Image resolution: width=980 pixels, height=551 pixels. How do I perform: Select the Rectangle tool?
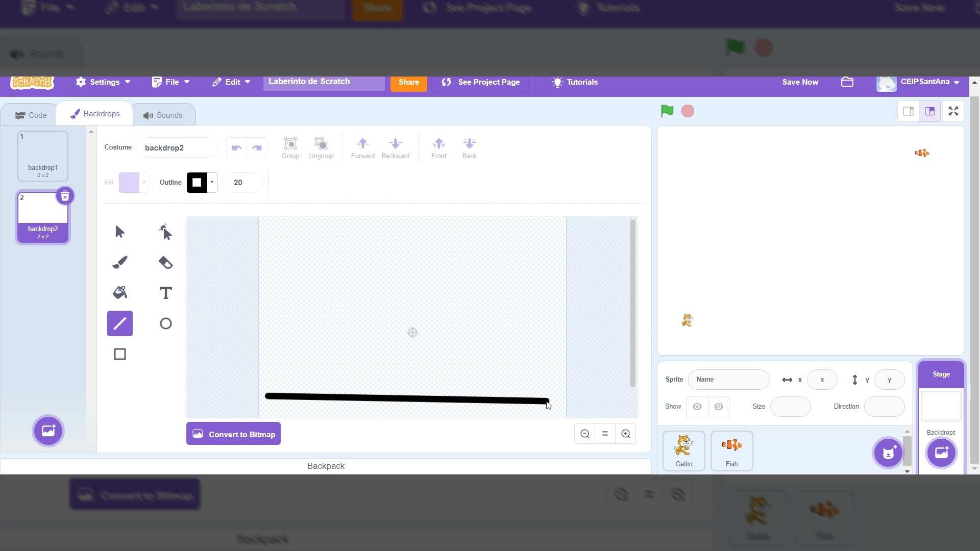119,354
